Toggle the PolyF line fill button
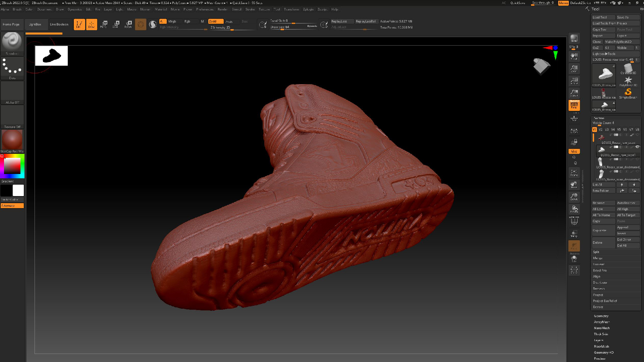The image size is (644, 362). pyautogui.click(x=574, y=221)
